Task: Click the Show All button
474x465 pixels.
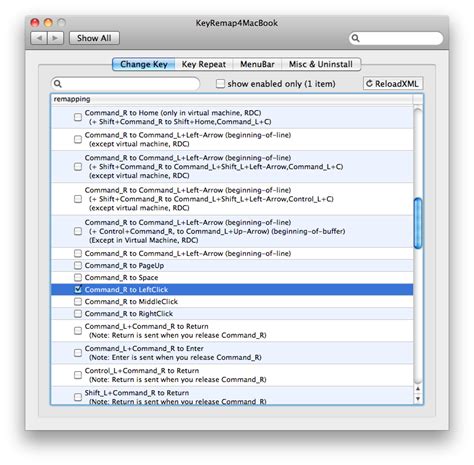Action: (x=94, y=38)
